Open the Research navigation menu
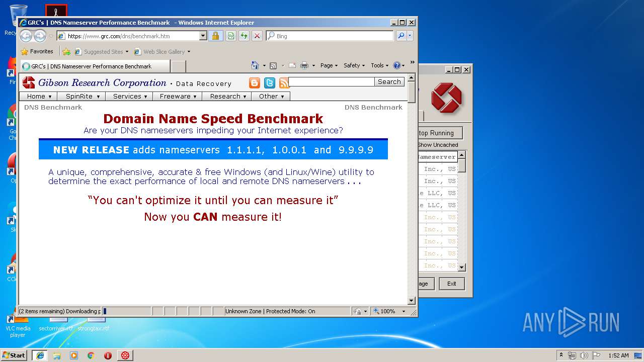 tap(228, 96)
